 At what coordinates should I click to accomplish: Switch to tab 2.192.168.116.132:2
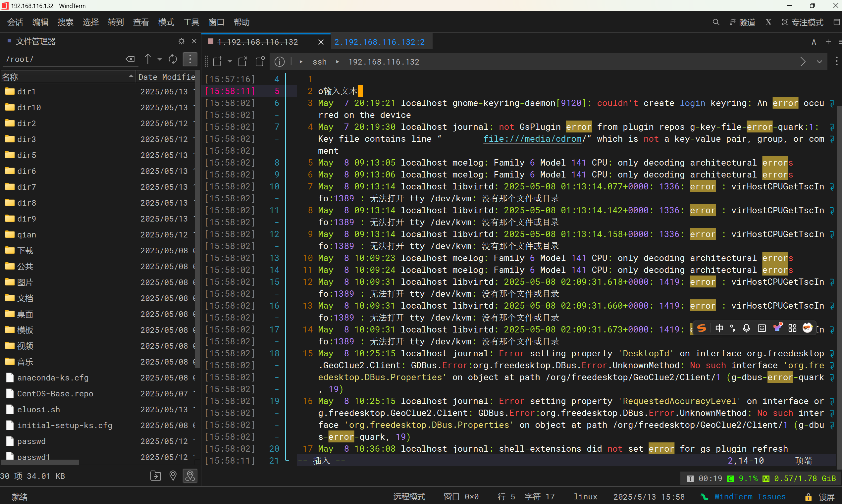click(x=379, y=42)
